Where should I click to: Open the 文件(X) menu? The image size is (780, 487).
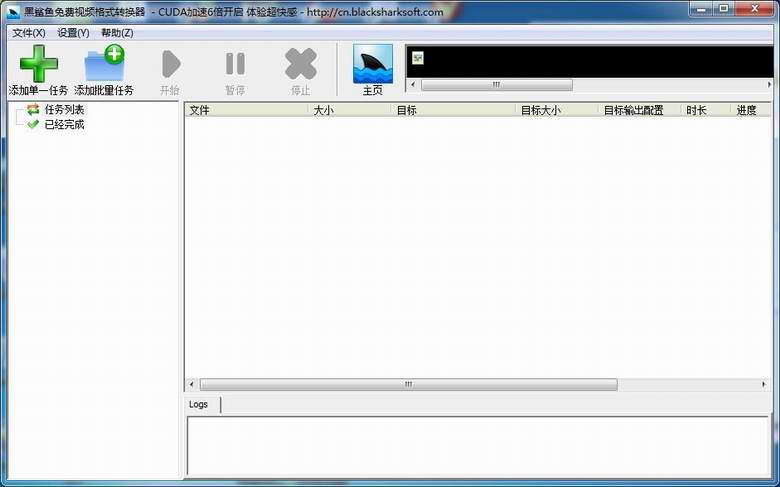click(x=29, y=33)
